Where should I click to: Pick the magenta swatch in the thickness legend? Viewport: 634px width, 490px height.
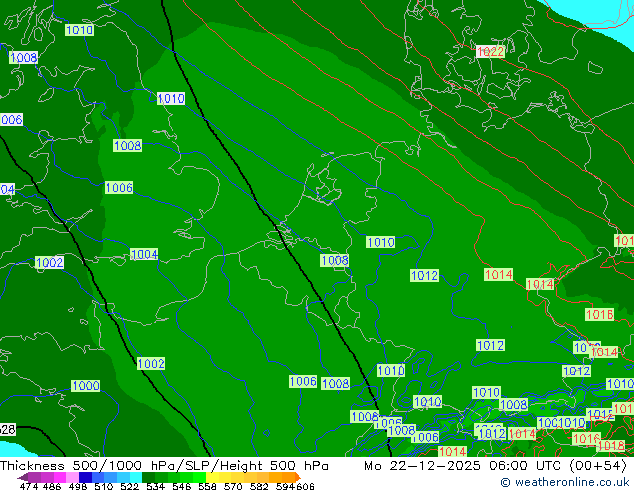coord(60,477)
